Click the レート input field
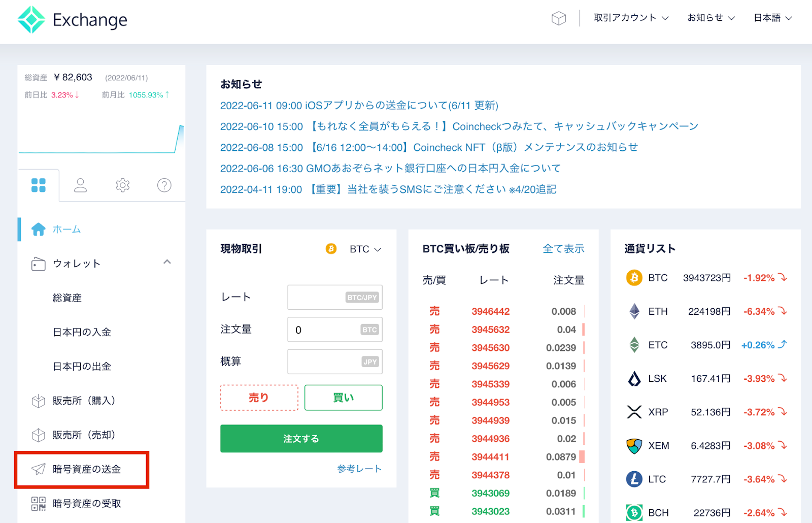Screen dimensions: 812x523 coord(335,298)
